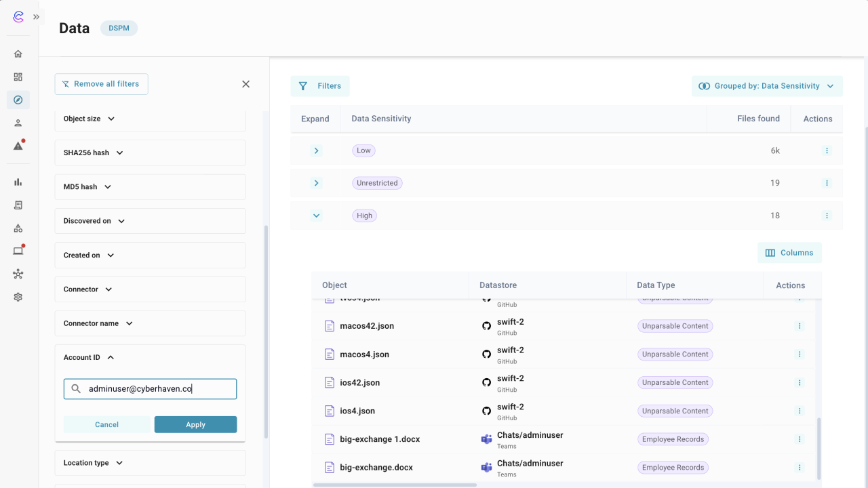
Task: Open the Columns selector
Action: pos(789,253)
